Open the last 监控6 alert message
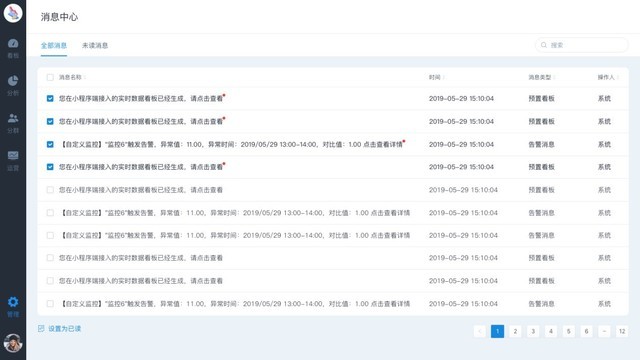 tap(235, 304)
